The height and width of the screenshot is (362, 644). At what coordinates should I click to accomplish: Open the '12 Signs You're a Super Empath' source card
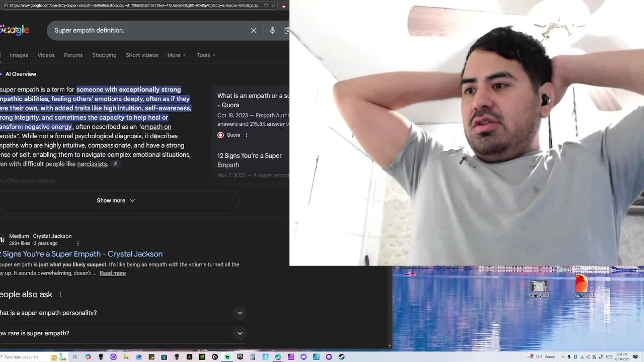250,160
